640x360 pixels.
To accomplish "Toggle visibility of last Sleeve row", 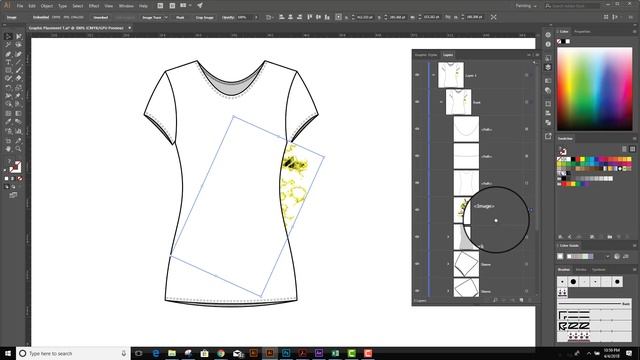I will click(417, 291).
